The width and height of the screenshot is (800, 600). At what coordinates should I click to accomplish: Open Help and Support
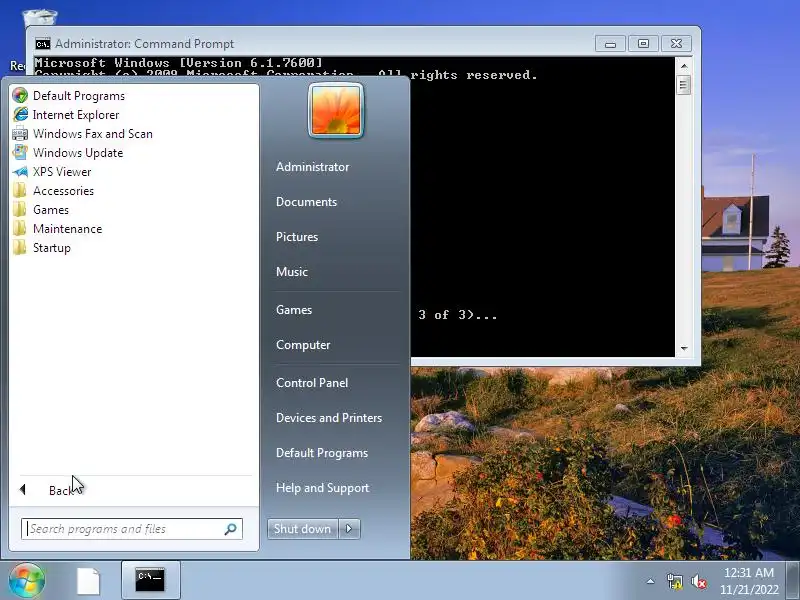coord(322,488)
